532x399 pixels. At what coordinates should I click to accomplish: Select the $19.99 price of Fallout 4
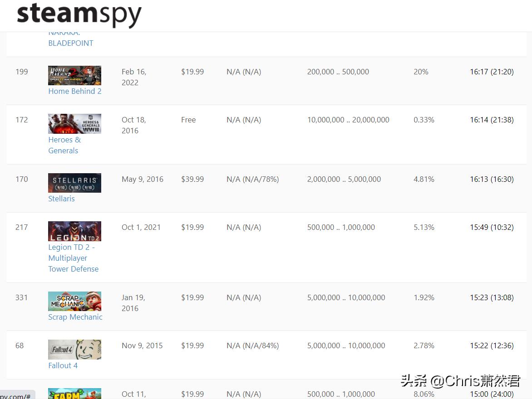192,346
